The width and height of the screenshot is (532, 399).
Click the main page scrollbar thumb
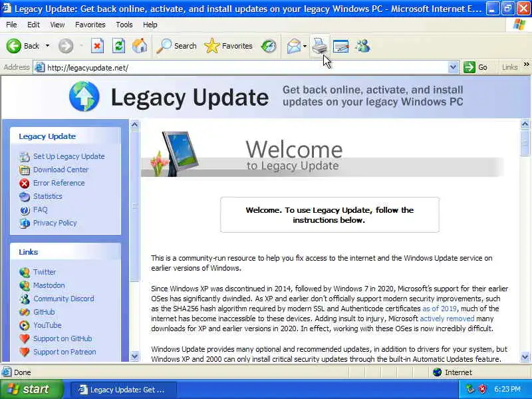(x=525, y=142)
